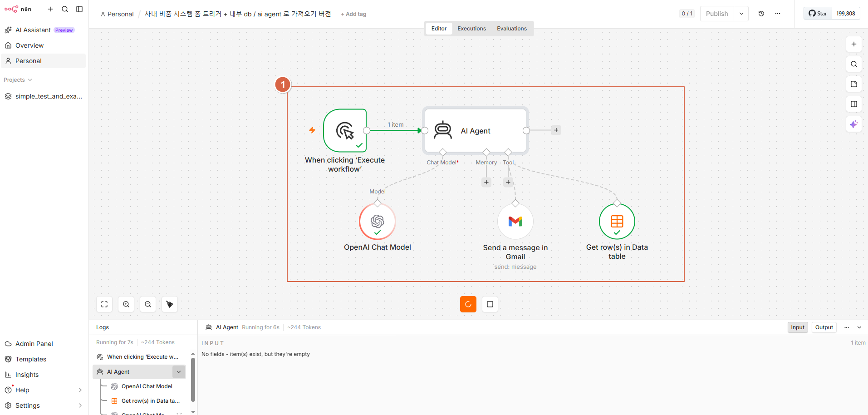The image size is (868, 415).
Task: Select the OpenAI Chat Model node
Action: 378,222
